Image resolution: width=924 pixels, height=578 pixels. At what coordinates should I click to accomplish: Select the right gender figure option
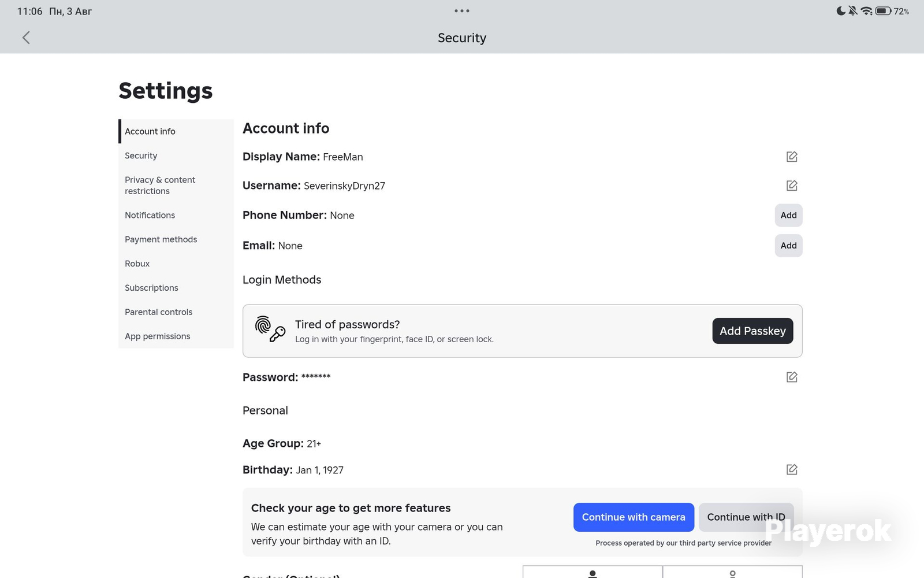coord(732,572)
